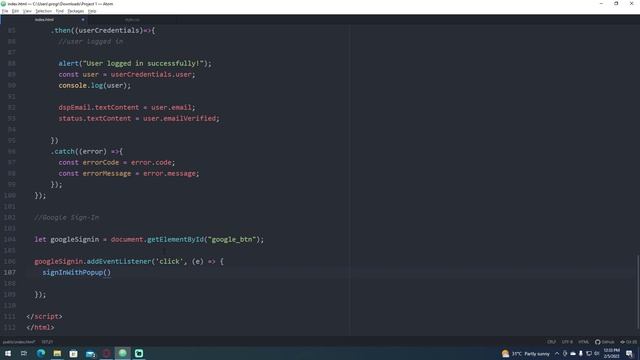Open the Selection menu
Image resolution: width=640 pixels, height=360 pixels.
click(43, 11)
